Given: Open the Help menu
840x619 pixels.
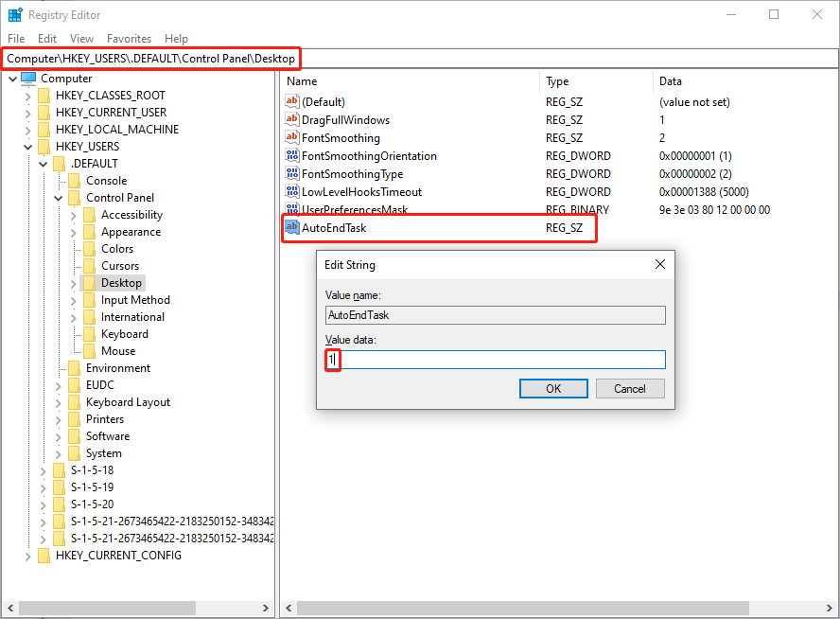Looking at the screenshot, I should pos(176,39).
